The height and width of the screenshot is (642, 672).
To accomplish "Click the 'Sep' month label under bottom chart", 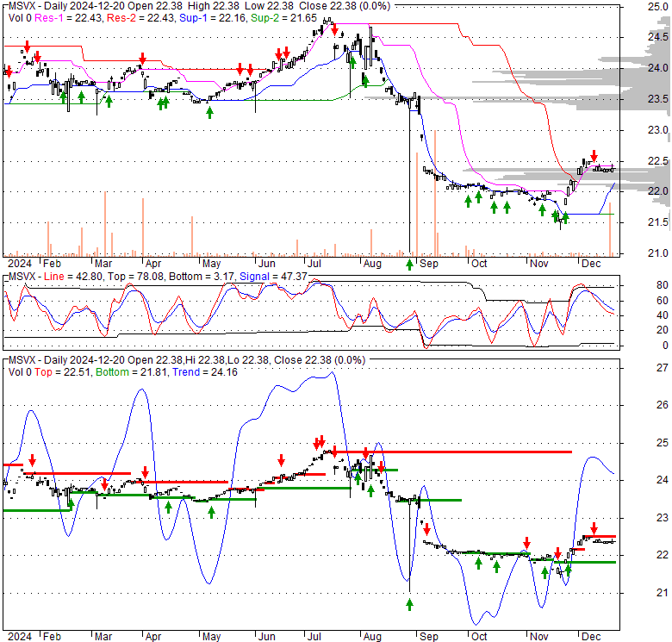I will point(428,637).
